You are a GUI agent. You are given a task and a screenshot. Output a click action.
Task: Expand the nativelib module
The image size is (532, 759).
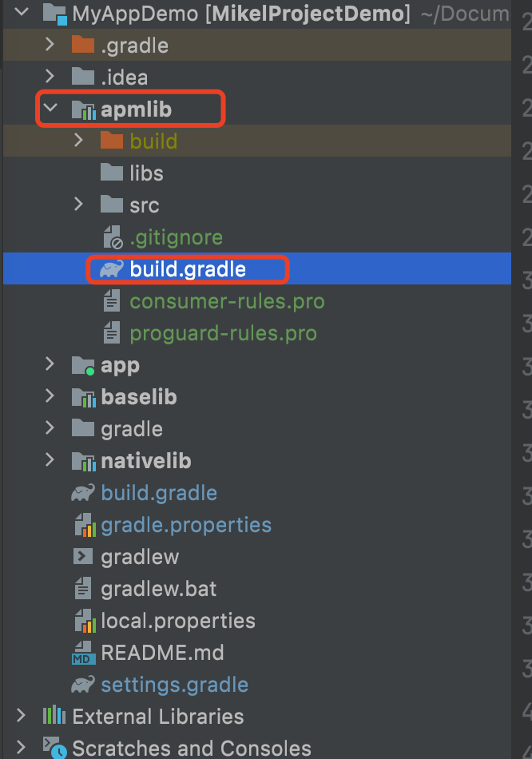(x=50, y=460)
